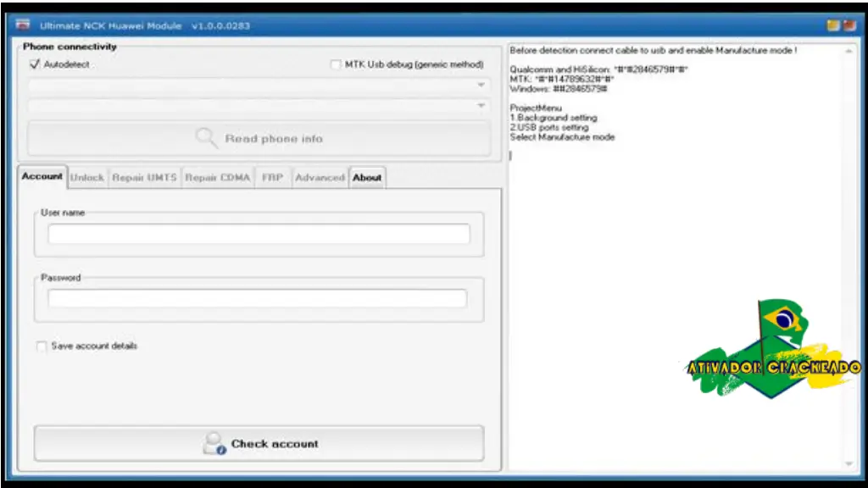Check Save account details

click(42, 347)
